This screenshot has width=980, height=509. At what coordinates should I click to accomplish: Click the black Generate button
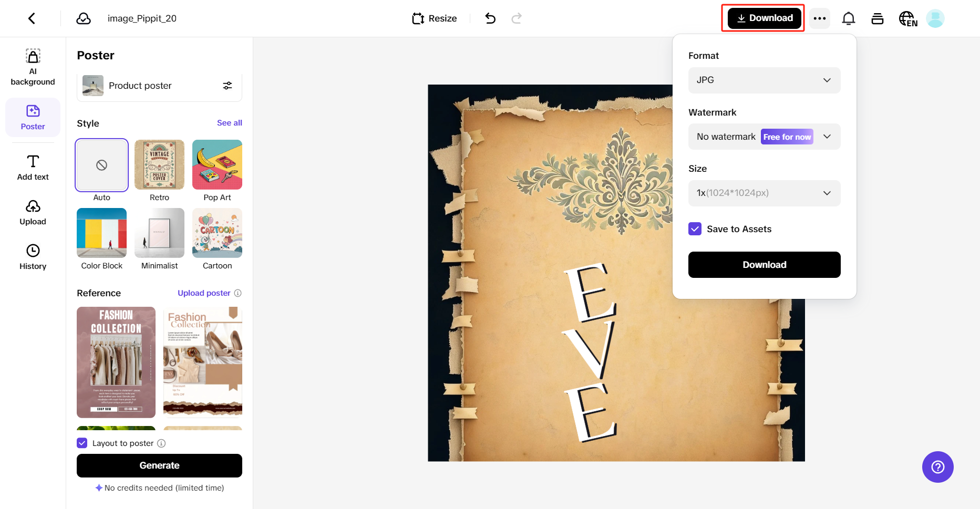pyautogui.click(x=159, y=465)
